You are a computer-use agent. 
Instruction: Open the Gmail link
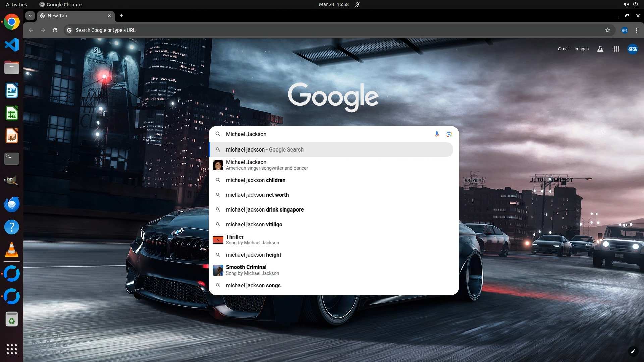563,49
